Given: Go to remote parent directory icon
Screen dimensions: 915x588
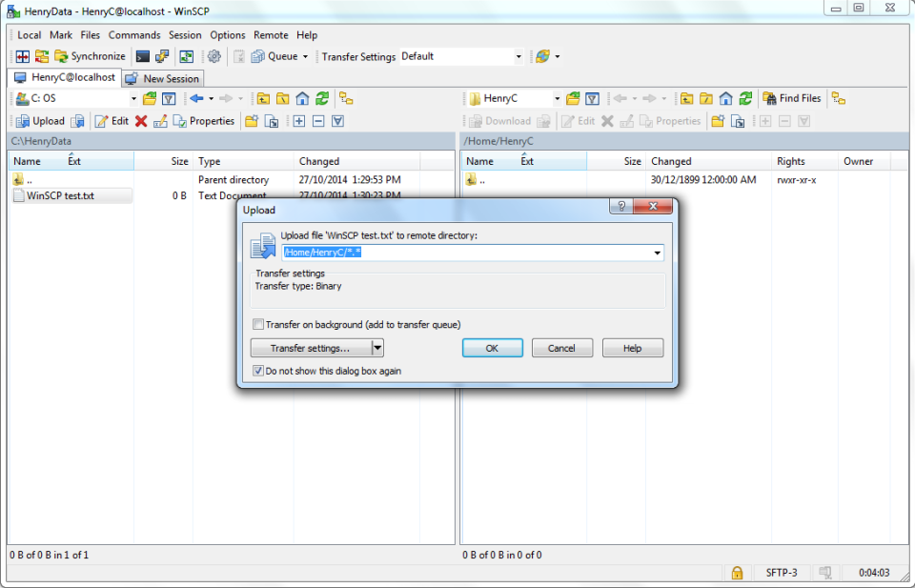Looking at the screenshot, I should (687, 98).
